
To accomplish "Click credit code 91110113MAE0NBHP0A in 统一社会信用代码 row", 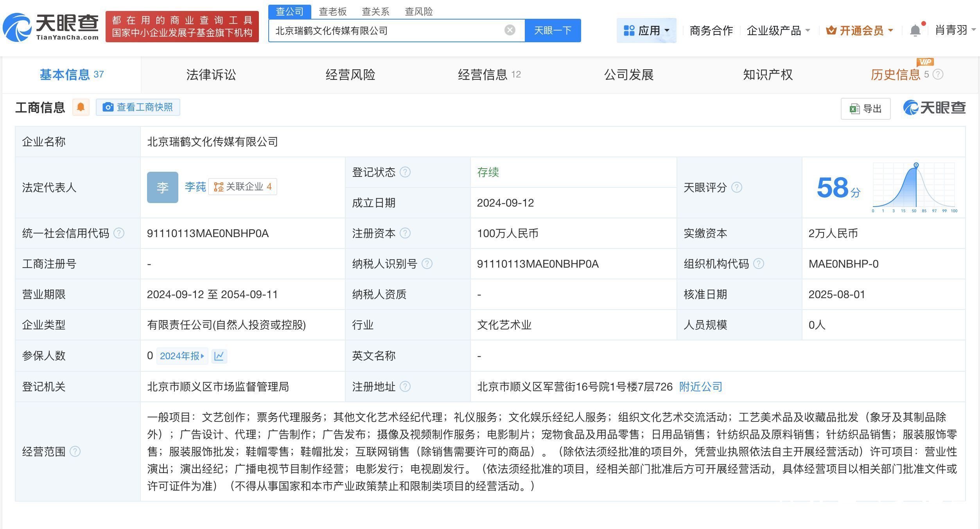I will tap(208, 233).
